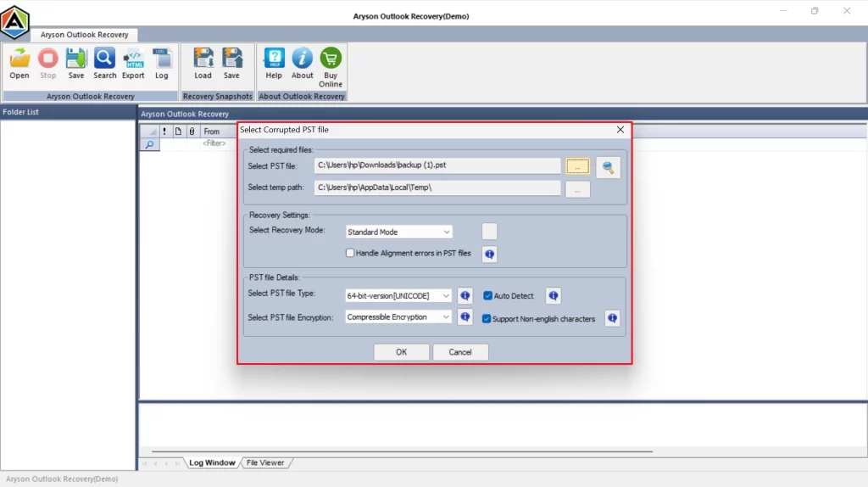Click the magnifier search PST file icon
The image size is (868, 487).
[609, 167]
